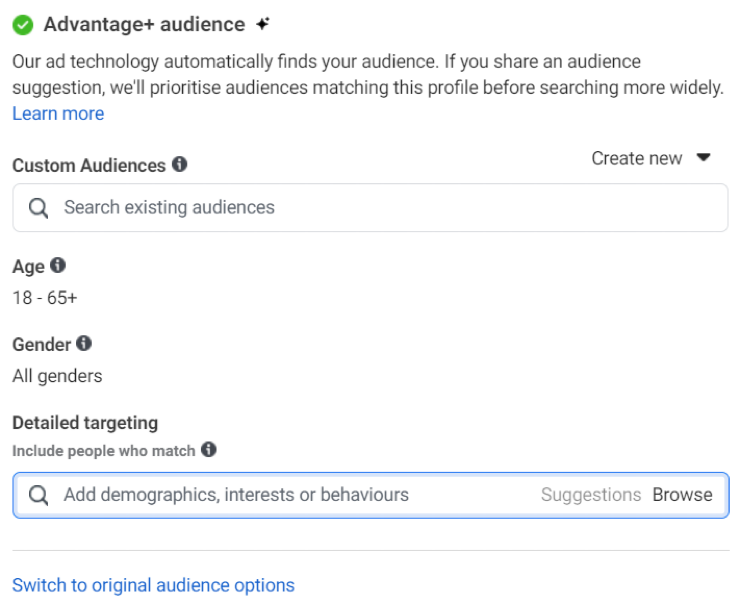The width and height of the screenshot is (740, 604).
Task: Click the magnifier icon in Detailed targeting field
Action: (39, 495)
